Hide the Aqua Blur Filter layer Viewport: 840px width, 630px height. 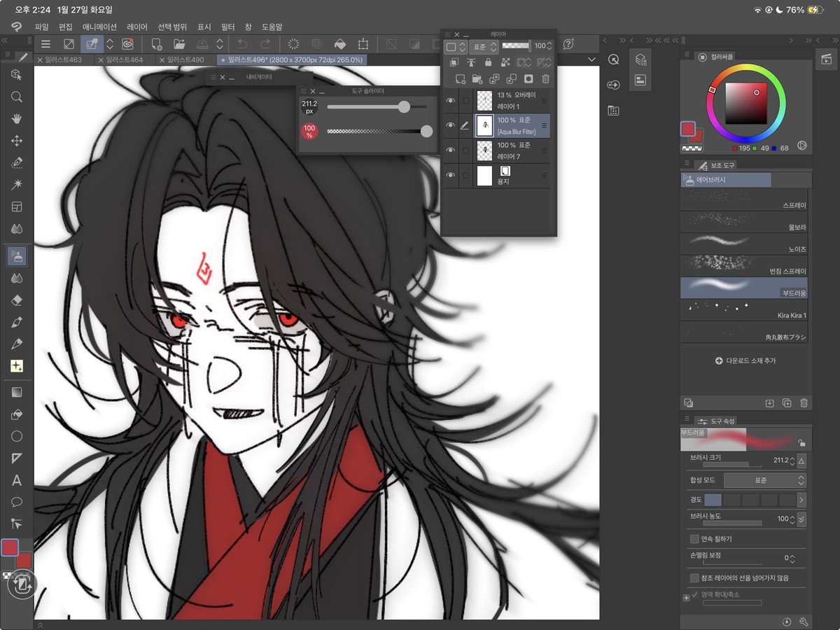(451, 126)
